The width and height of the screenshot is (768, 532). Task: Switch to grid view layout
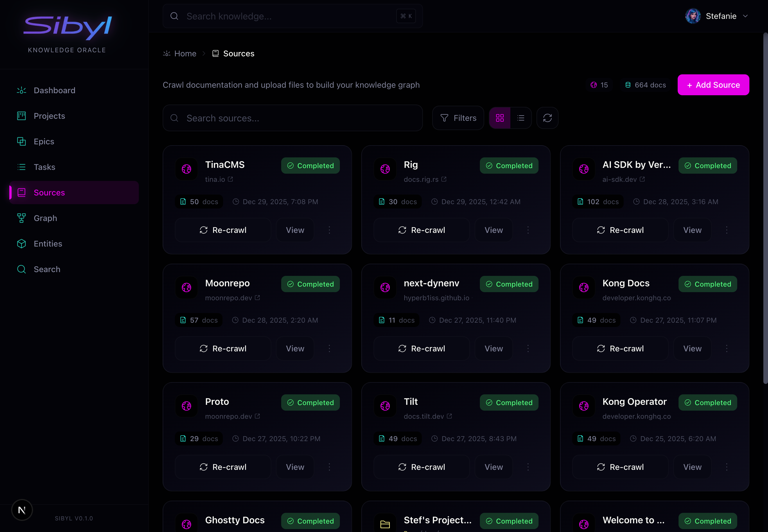[500, 118]
